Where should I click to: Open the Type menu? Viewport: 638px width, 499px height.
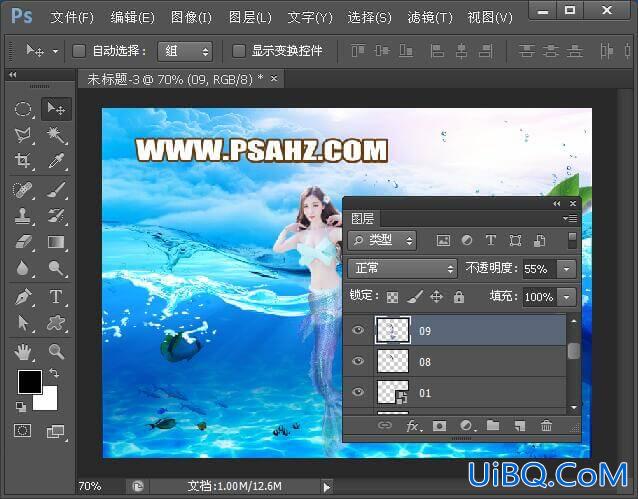pos(310,18)
